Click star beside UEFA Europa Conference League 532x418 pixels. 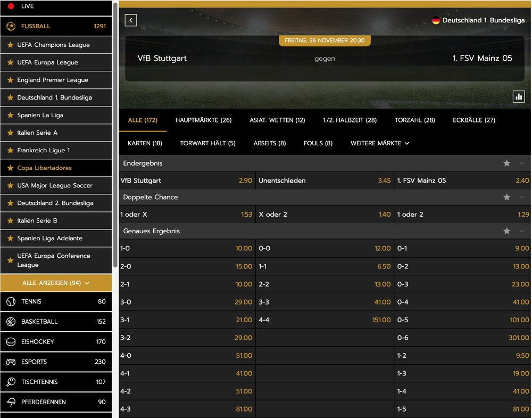coord(11,260)
